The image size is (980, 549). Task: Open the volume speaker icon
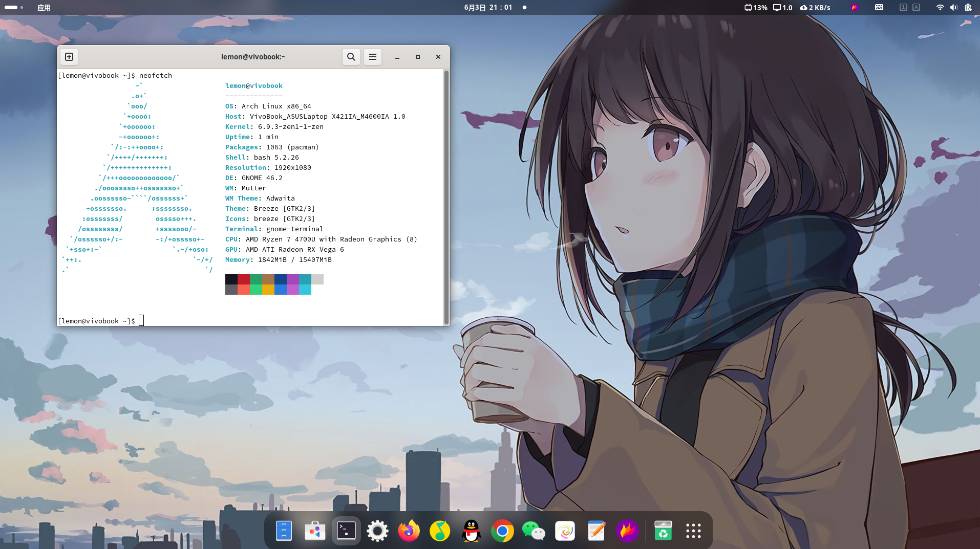click(954, 7)
